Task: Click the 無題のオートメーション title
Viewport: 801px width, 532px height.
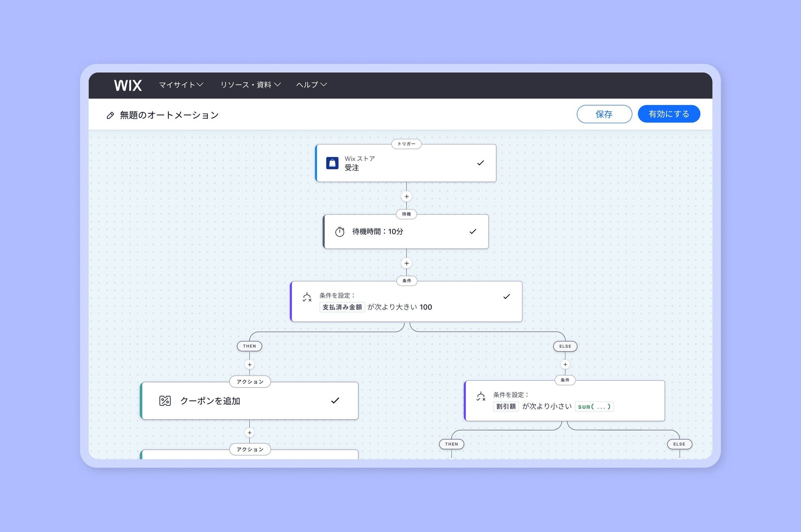Action: (169, 115)
